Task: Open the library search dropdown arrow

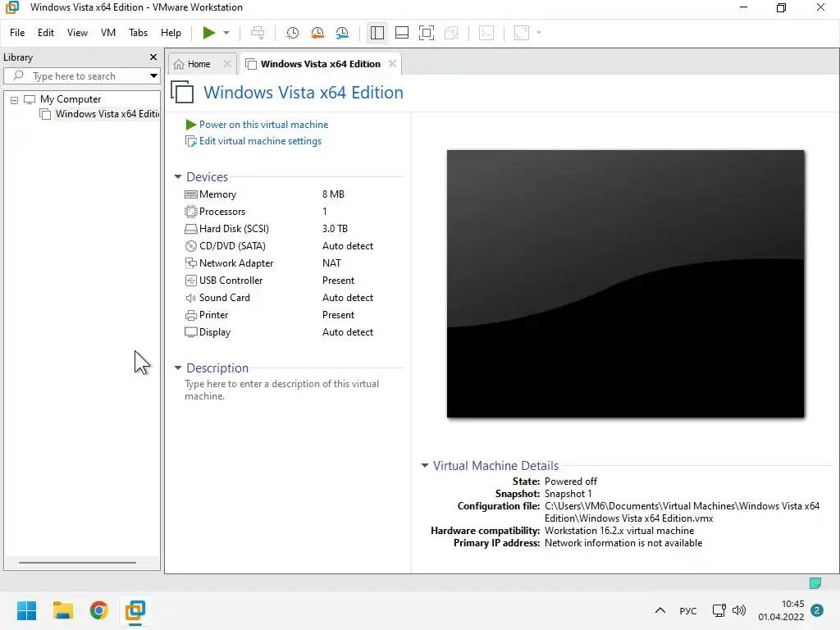Action: pyautogui.click(x=153, y=76)
